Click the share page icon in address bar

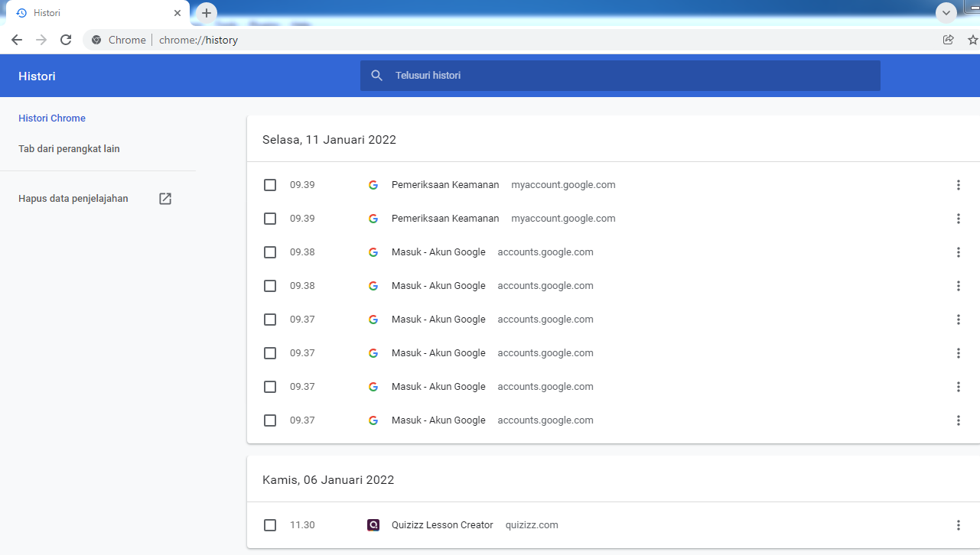[x=949, y=40]
